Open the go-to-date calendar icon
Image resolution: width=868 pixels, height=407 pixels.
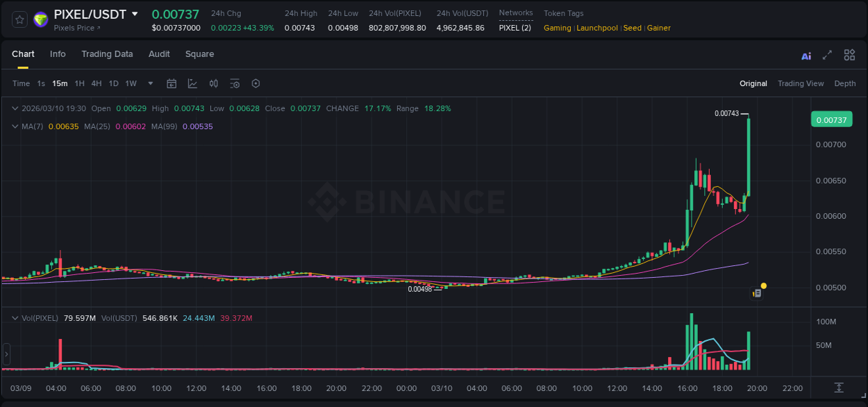point(172,83)
